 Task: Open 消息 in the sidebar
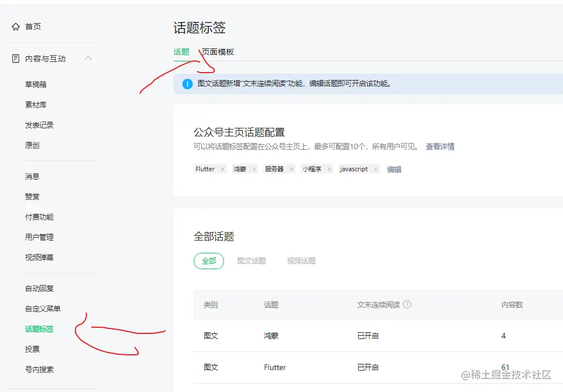(32, 176)
